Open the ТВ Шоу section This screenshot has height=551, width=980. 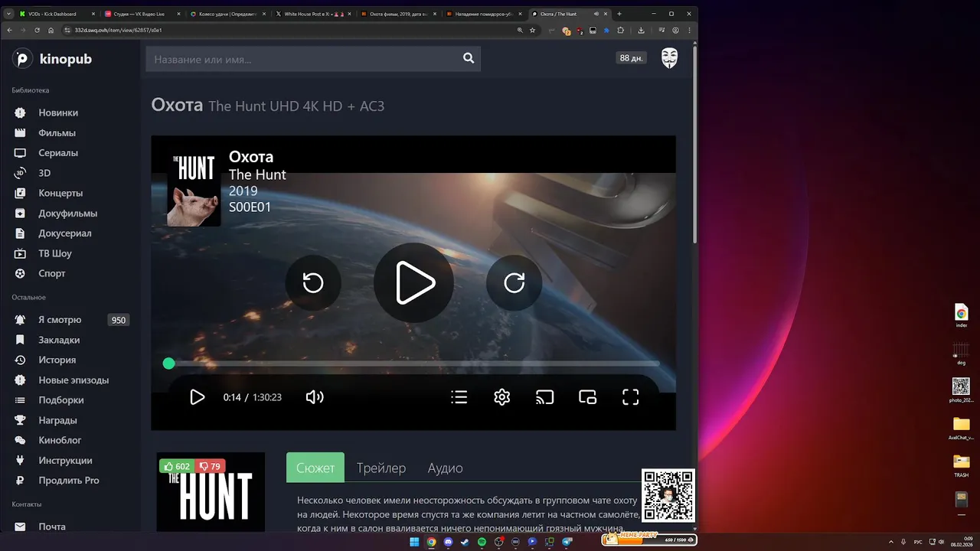[x=54, y=253]
